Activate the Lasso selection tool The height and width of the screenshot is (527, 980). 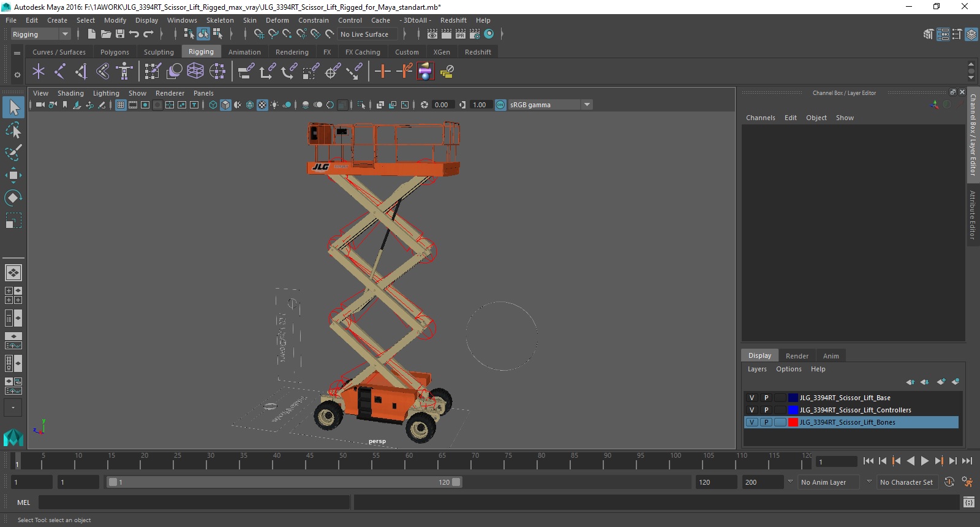coord(13,130)
